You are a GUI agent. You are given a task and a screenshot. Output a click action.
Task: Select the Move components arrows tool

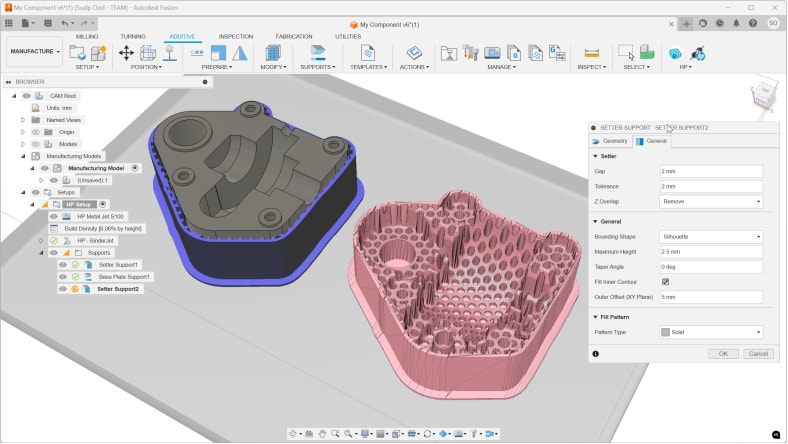click(x=126, y=53)
